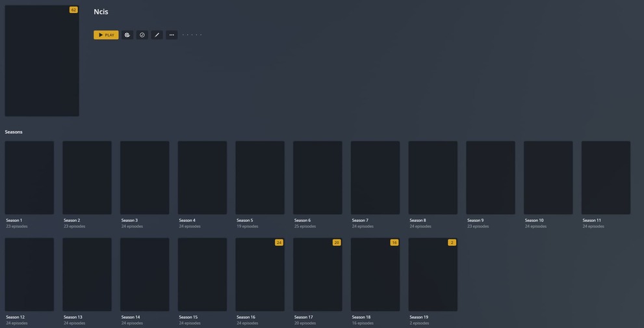Open the Season 12 poster thumbnail
644x328 pixels.
pyautogui.click(x=29, y=274)
